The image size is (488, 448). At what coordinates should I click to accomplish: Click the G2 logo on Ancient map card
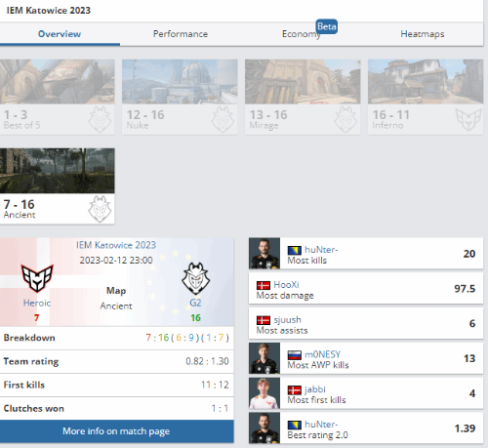point(100,209)
